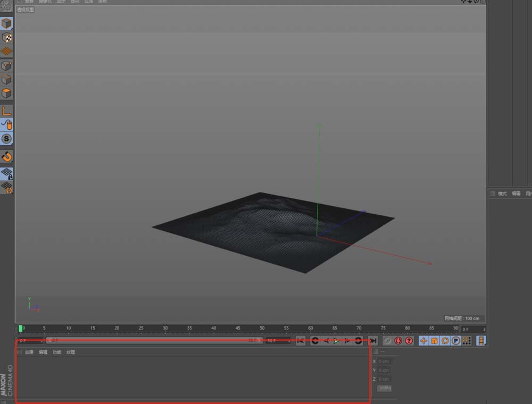Click the green timeline playhead marker
The width and height of the screenshot is (532, 404).
(20, 329)
